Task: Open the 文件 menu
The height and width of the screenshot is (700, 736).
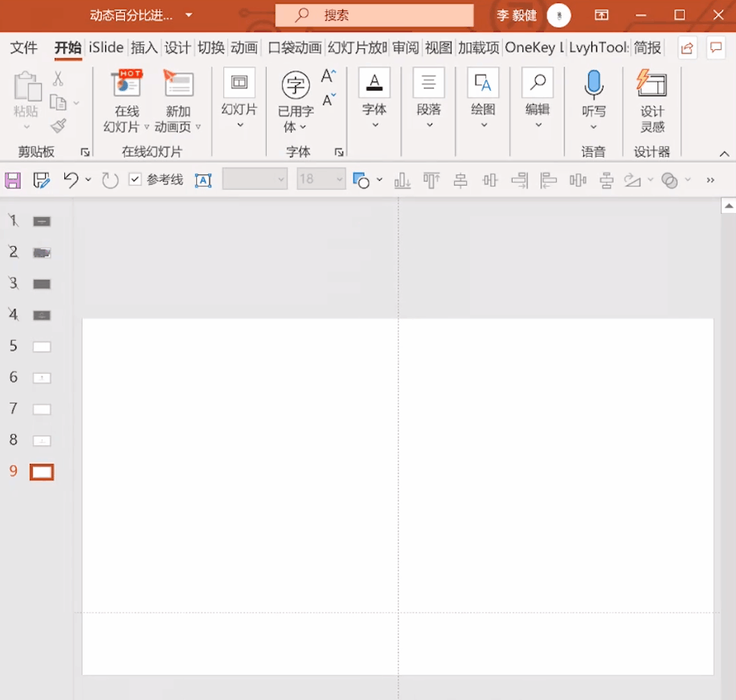Action: click(x=23, y=47)
